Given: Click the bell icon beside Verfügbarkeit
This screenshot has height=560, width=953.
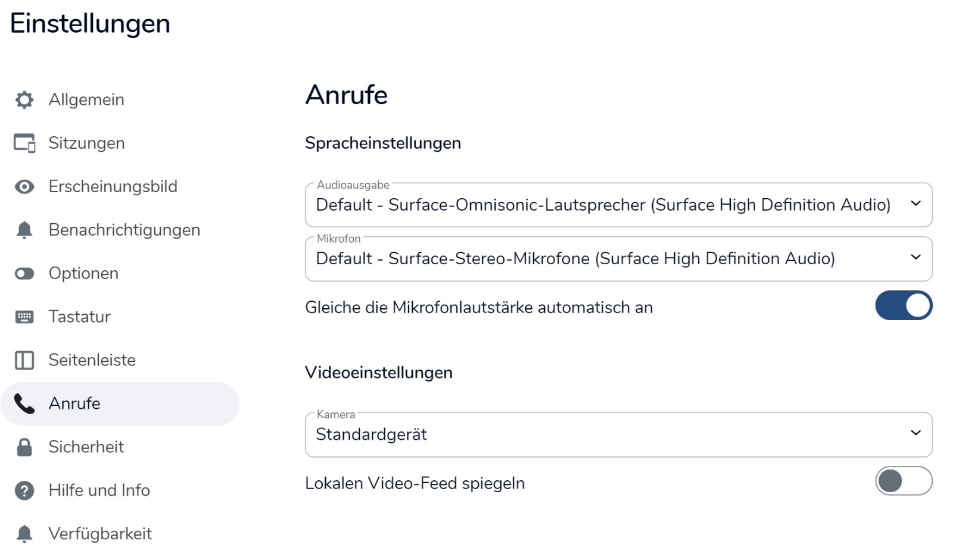Looking at the screenshot, I should (24, 534).
